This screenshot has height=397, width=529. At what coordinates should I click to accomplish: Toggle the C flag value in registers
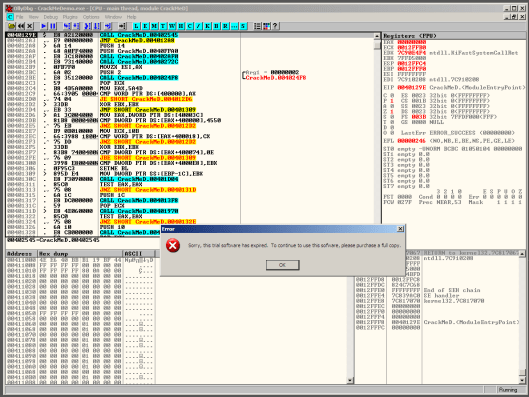392,95
